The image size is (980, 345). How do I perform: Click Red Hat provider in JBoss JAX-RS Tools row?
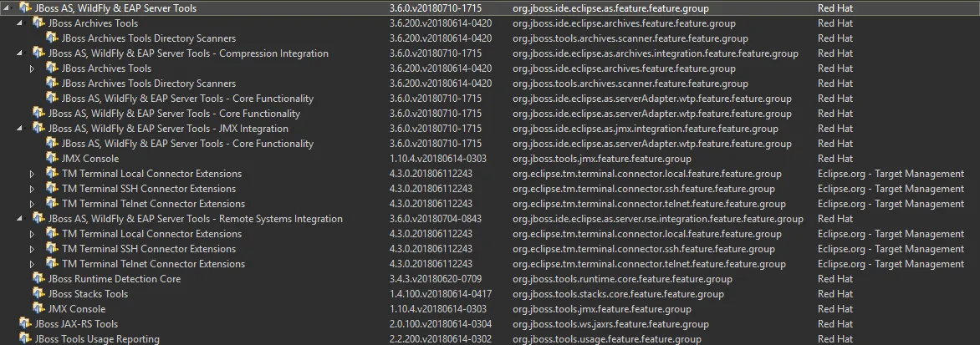coord(835,324)
